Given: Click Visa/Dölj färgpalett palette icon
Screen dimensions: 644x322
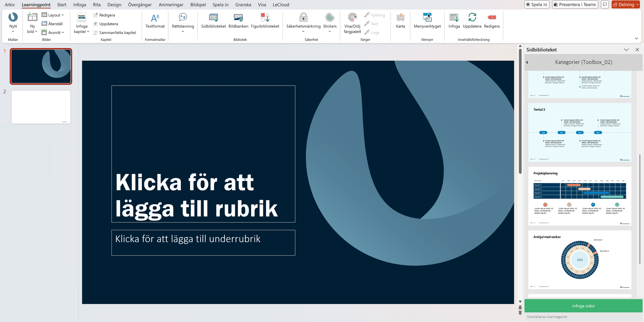Looking at the screenshot, I should pyautogui.click(x=352, y=18).
